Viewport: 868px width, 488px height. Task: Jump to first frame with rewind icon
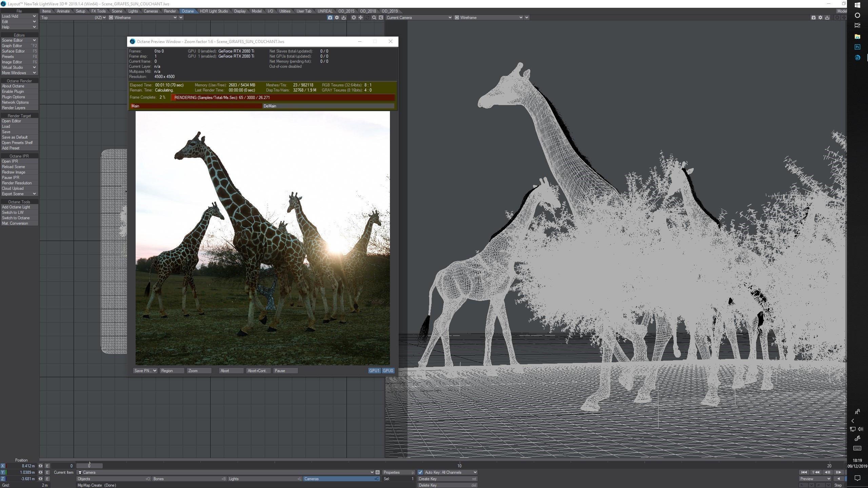coord(804,472)
